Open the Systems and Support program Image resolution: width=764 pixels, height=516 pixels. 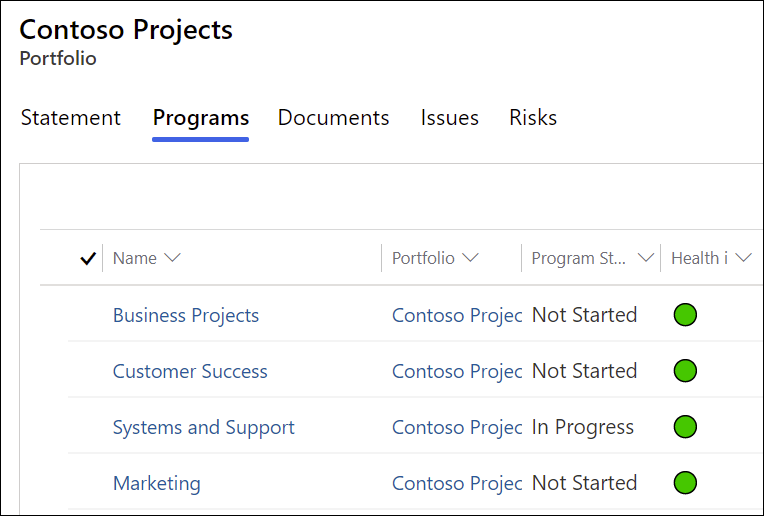click(204, 427)
